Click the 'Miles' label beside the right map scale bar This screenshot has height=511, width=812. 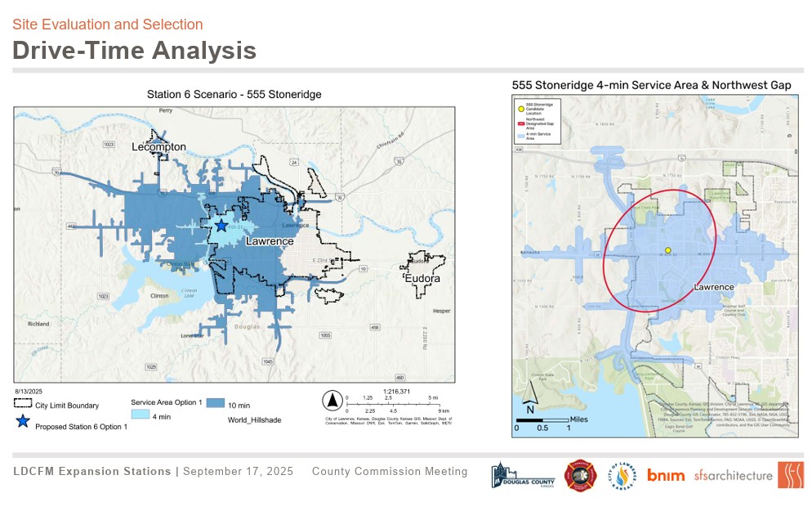(x=579, y=419)
